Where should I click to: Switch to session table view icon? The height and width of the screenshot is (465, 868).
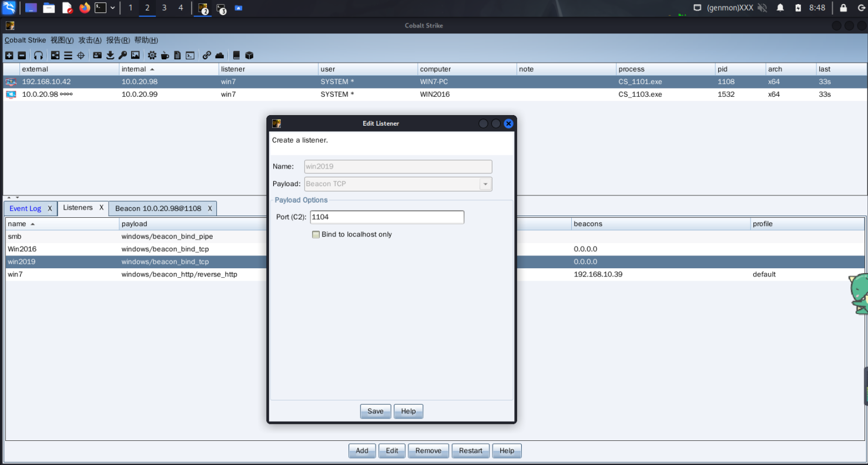click(68, 55)
